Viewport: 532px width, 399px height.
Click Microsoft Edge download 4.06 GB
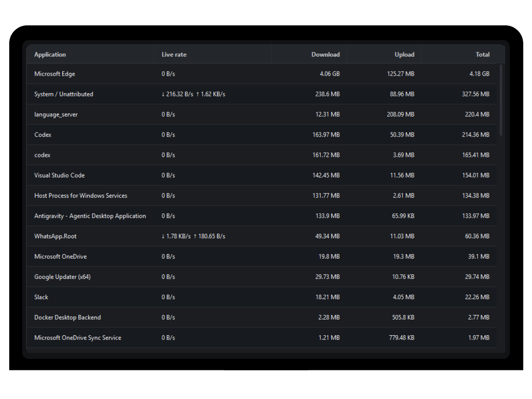coord(329,74)
